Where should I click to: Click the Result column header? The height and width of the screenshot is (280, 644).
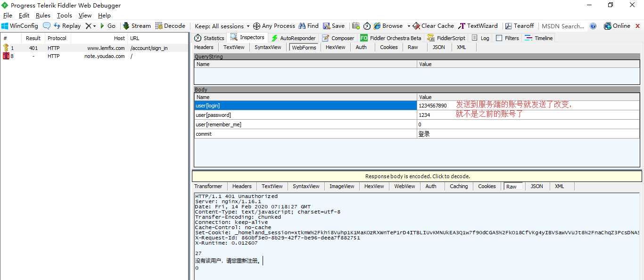33,38
